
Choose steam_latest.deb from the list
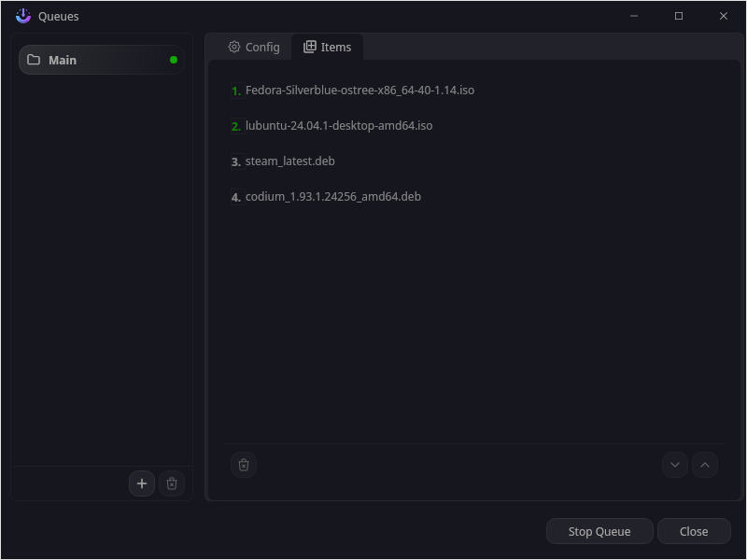[x=289, y=161]
